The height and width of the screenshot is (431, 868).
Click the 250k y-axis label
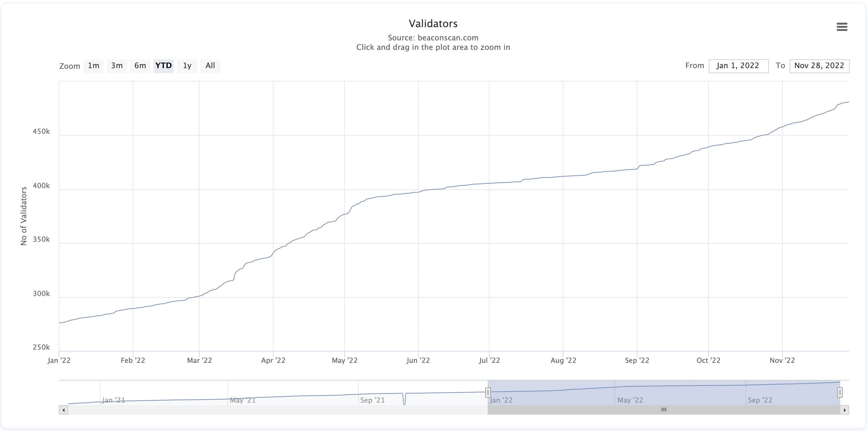click(x=41, y=347)
